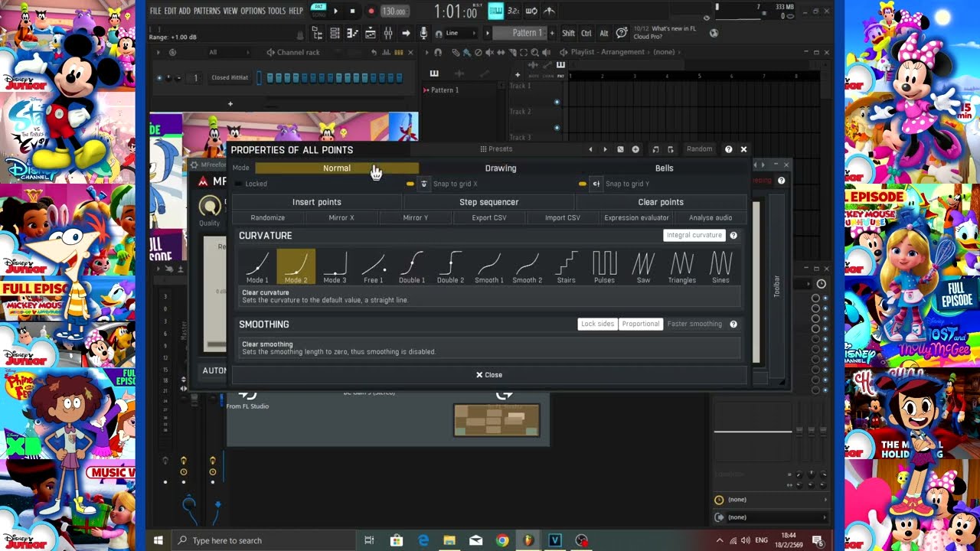
Task: Open the Line snap dropdown
Action: [462, 33]
